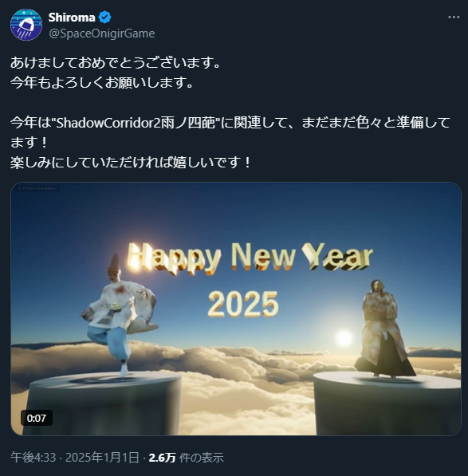Click the 2.6万 view count
This screenshot has width=468, height=476.
[162, 458]
